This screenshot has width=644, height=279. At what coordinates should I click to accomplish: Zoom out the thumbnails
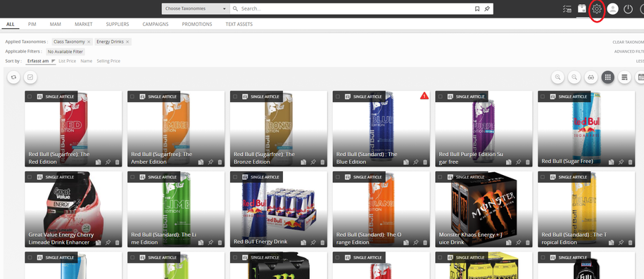click(574, 77)
